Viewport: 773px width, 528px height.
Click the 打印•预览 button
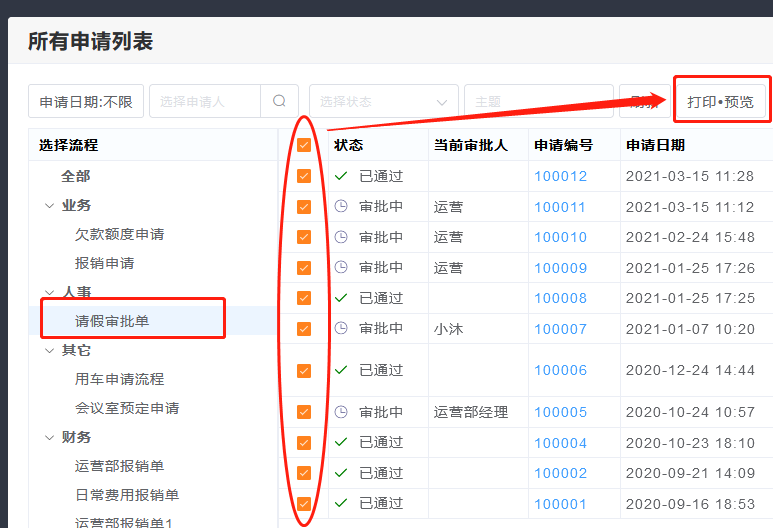[x=720, y=102]
